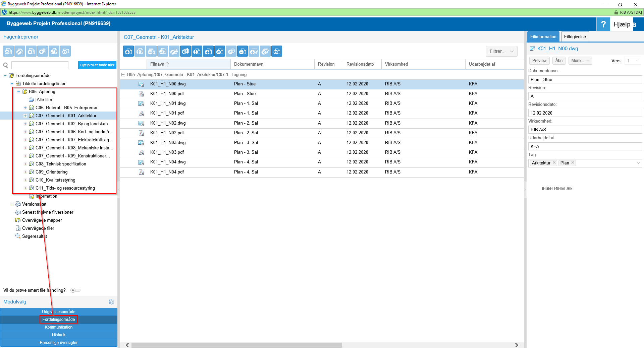
Task: Click the watch file eye icon
Action: click(x=277, y=51)
